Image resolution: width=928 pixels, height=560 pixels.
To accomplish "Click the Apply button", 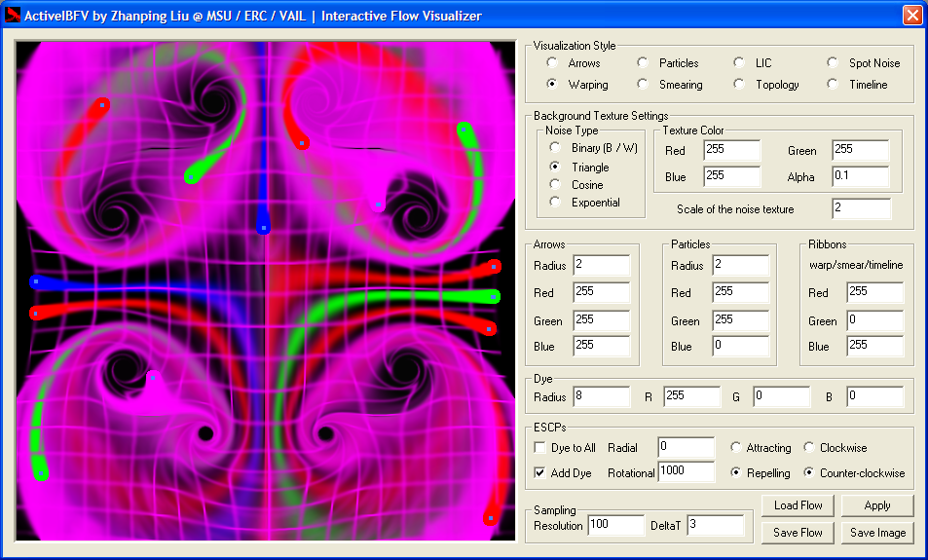I will [877, 505].
